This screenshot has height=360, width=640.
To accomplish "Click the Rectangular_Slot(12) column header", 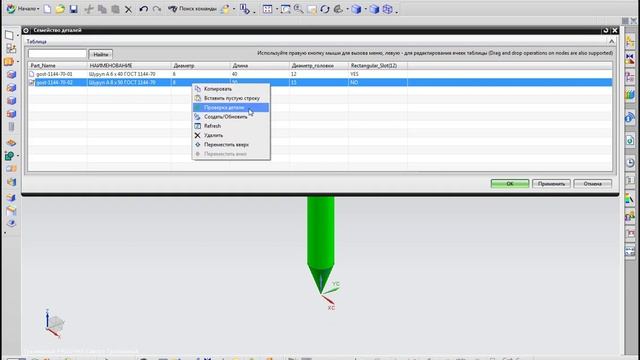I will [x=378, y=66].
